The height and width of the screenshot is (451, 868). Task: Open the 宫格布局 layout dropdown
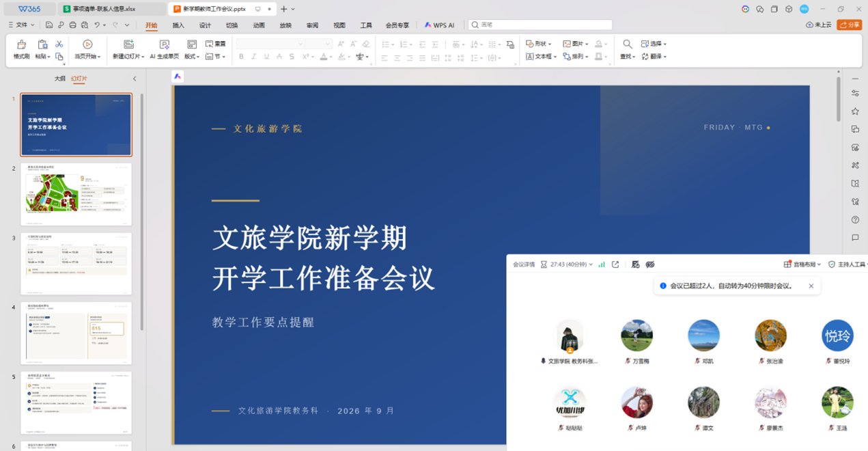802,264
